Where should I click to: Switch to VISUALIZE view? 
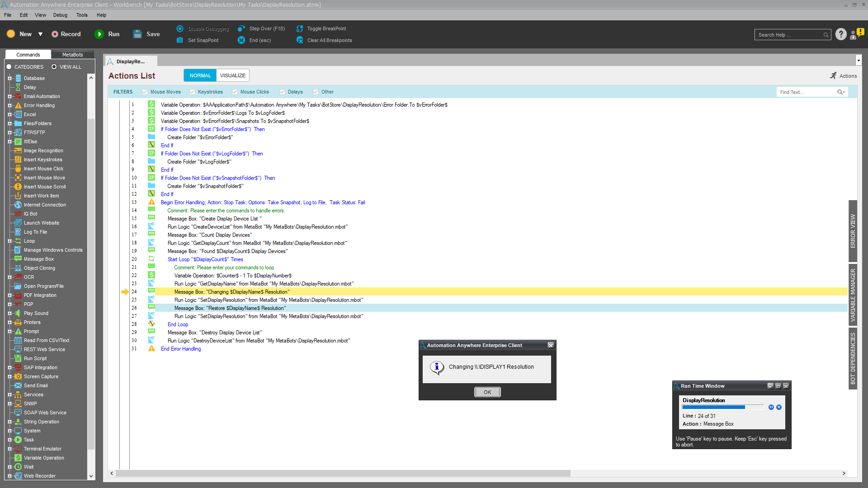coord(233,75)
